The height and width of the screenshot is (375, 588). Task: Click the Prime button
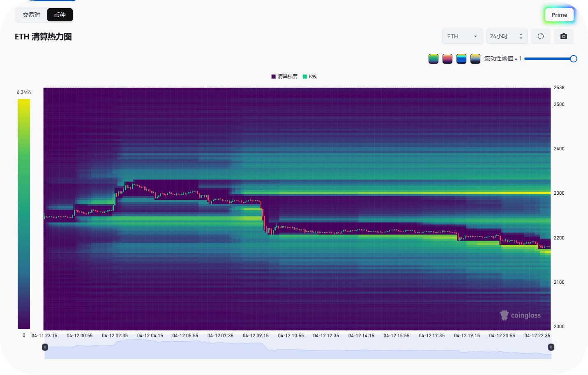pos(559,15)
